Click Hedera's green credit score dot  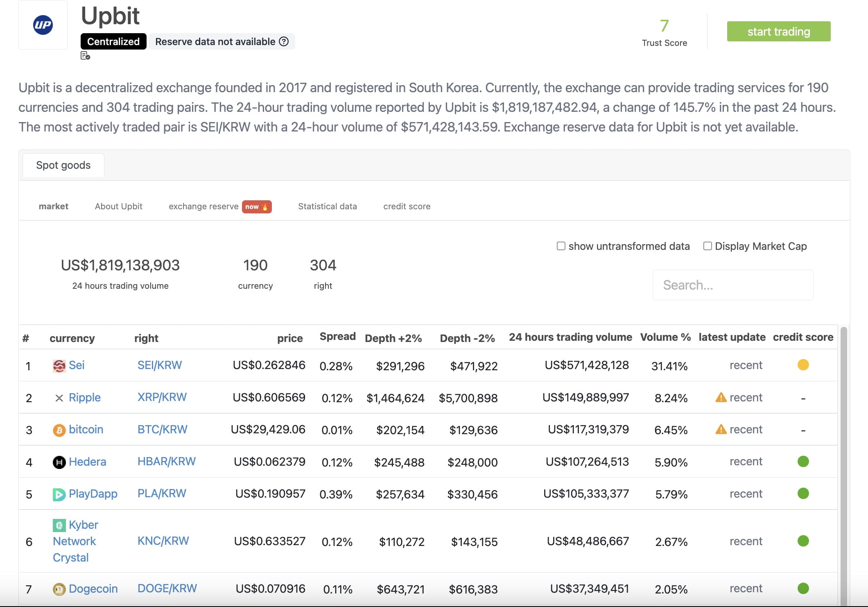(x=803, y=462)
